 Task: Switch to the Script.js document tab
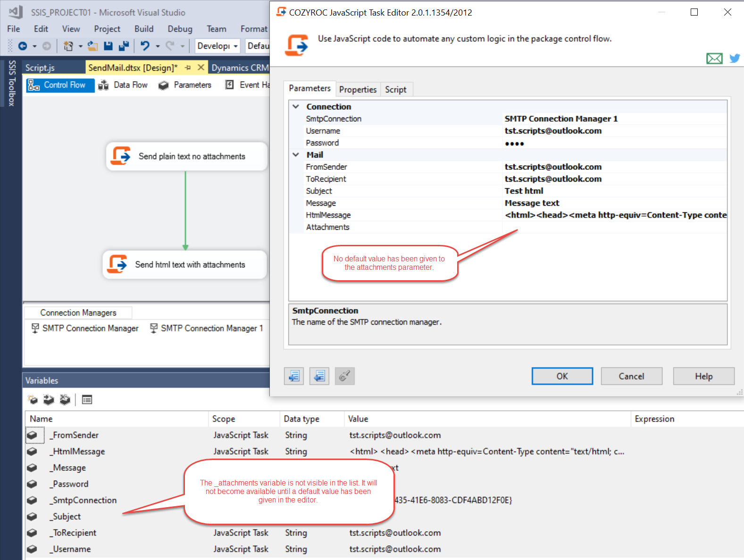(x=40, y=67)
